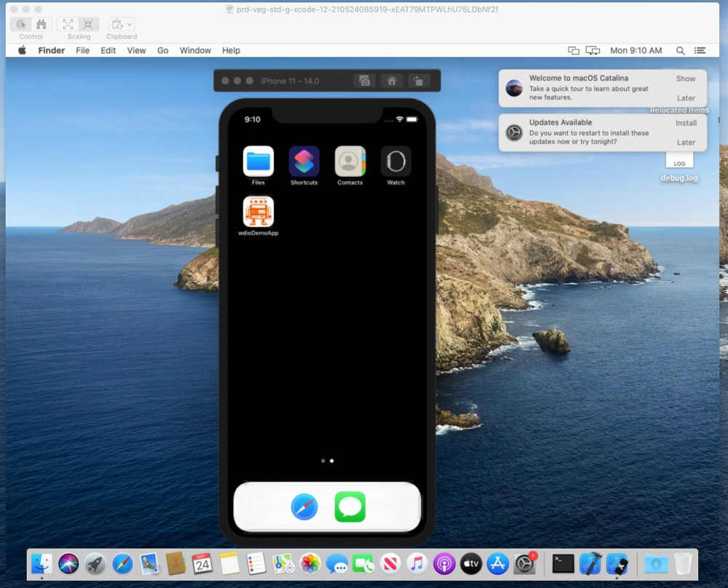Open the Go menu in the menu bar
This screenshot has width=728, height=588.
[163, 51]
